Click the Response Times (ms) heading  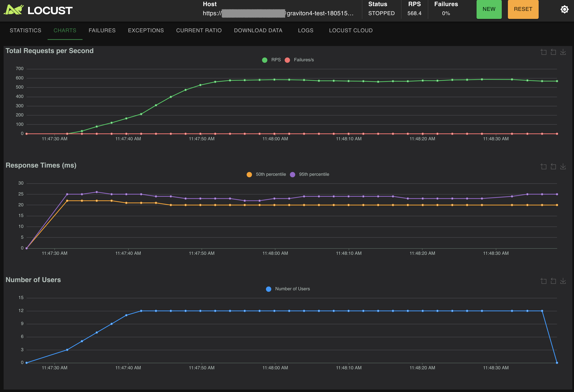pos(41,165)
